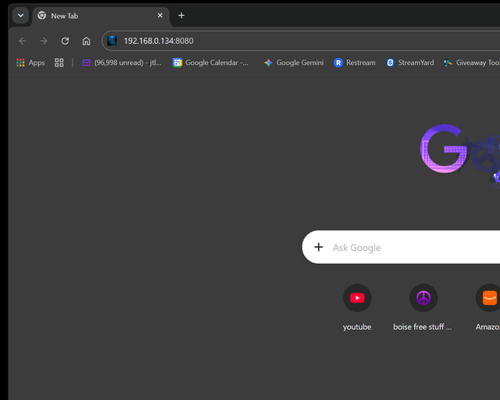This screenshot has width=500, height=400.
Task: Select the New Tab tab
Action: click(x=100, y=16)
